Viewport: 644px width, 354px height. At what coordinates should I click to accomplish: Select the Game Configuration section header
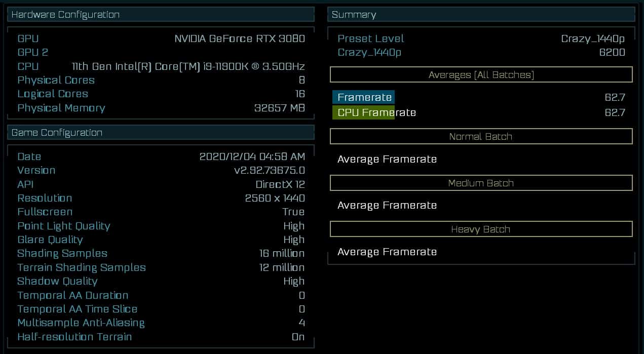161,133
